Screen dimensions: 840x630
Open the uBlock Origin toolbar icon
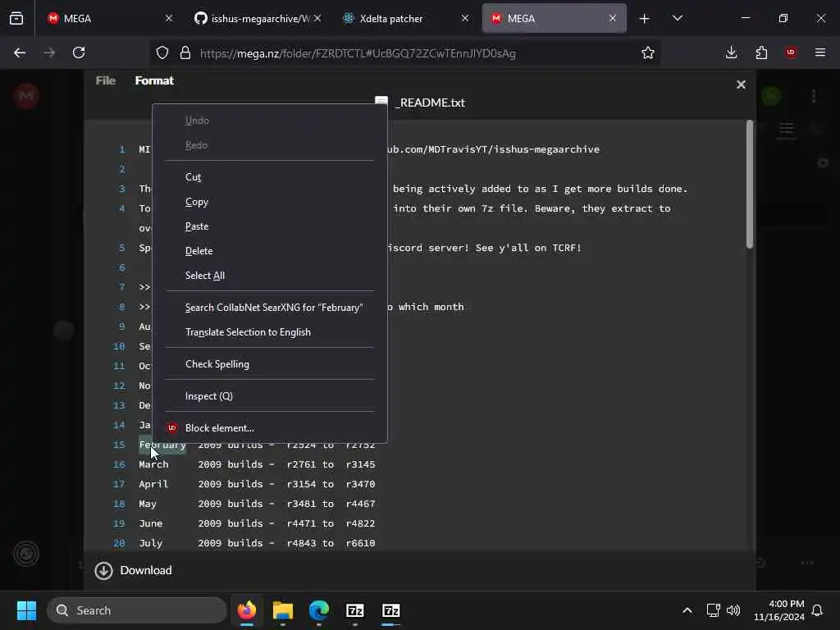[791, 52]
